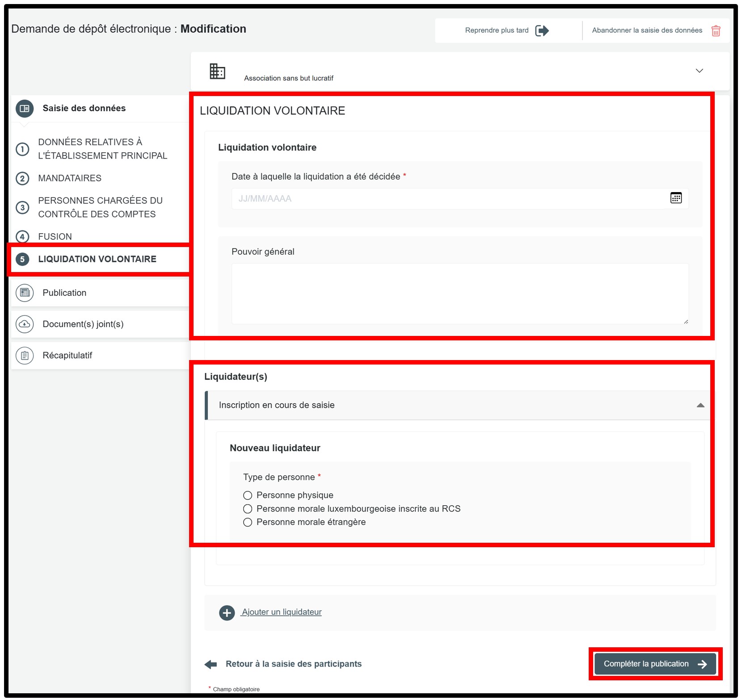Select Personne morale étrangère option

pyautogui.click(x=248, y=522)
